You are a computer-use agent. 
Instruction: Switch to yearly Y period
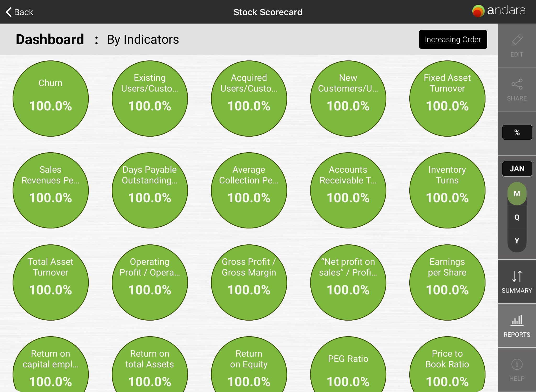[x=517, y=241]
